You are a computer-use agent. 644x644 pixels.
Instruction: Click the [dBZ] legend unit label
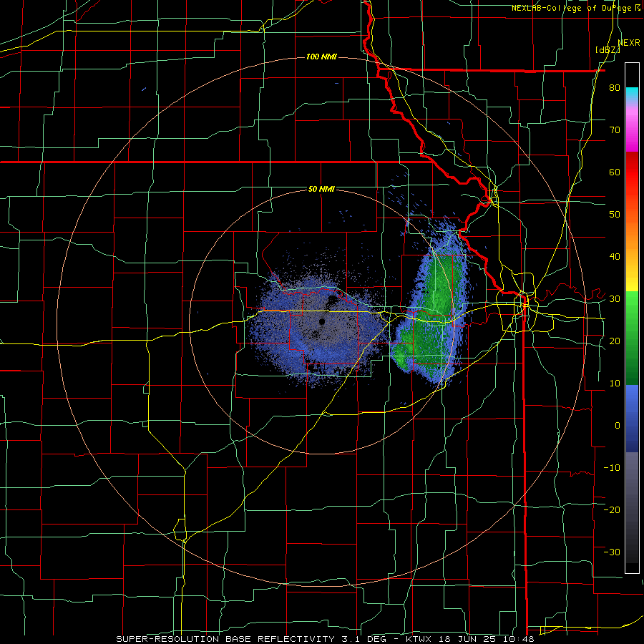608,50
